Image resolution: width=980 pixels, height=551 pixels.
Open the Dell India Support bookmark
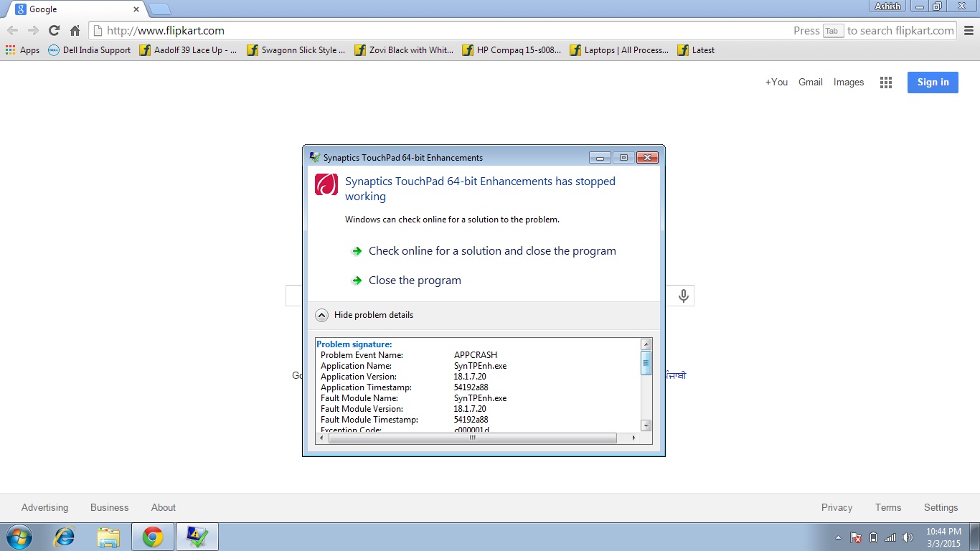89,50
